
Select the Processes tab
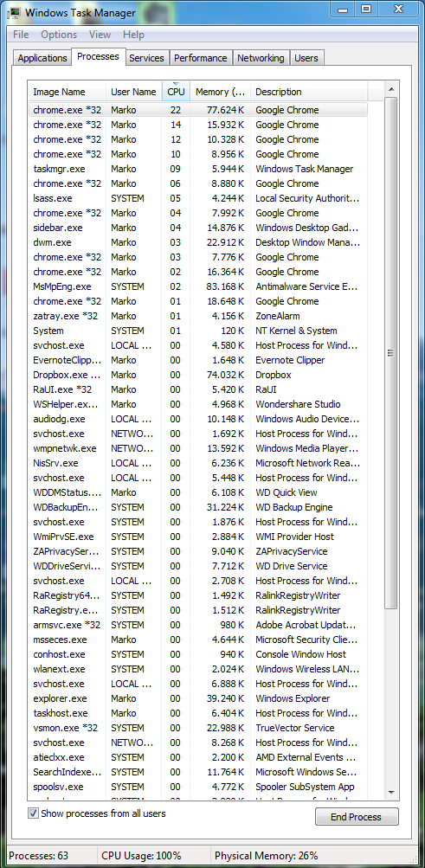tap(98, 56)
